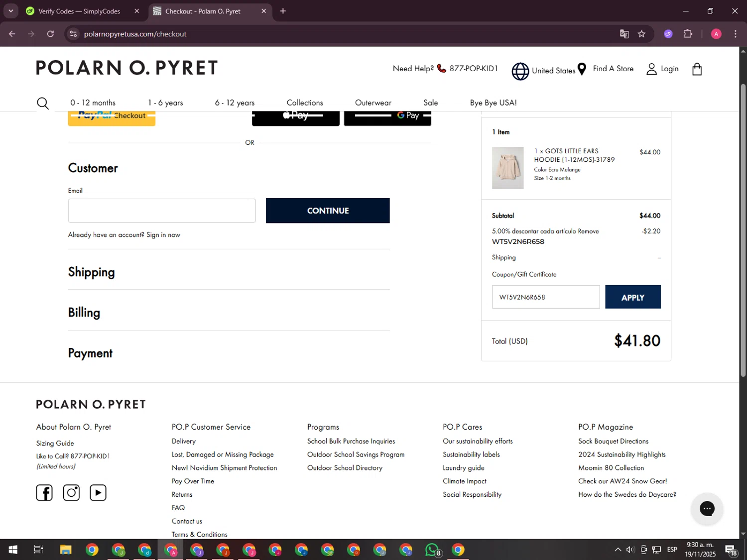747x560 pixels.
Task: Click the Shipping section heading
Action: coord(91,272)
